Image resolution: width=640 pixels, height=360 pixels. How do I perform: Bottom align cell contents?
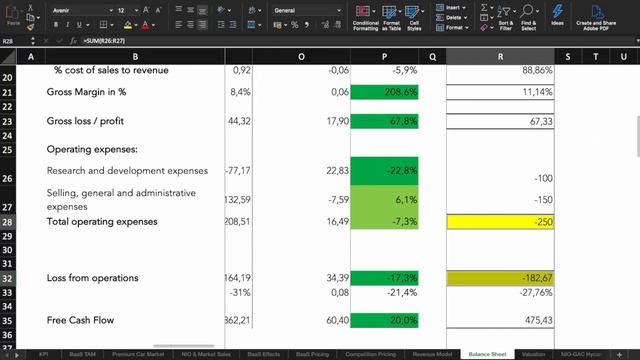pyautogui.click(x=202, y=10)
